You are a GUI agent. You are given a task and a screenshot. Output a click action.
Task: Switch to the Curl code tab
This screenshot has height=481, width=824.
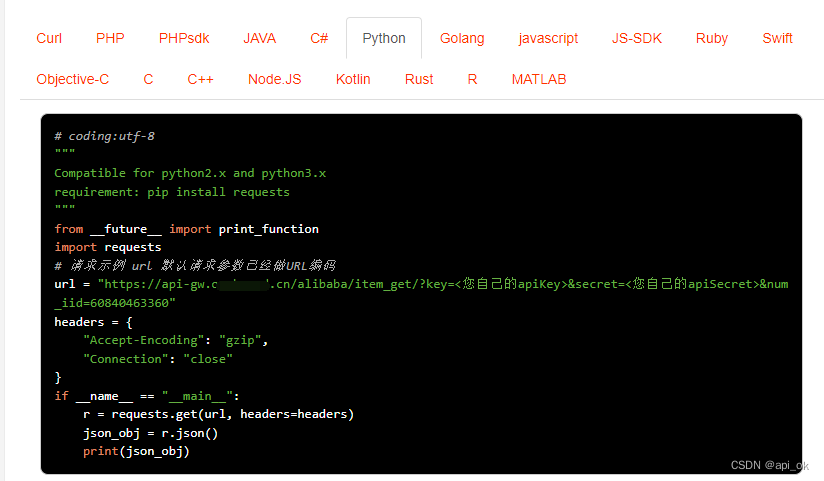point(49,38)
